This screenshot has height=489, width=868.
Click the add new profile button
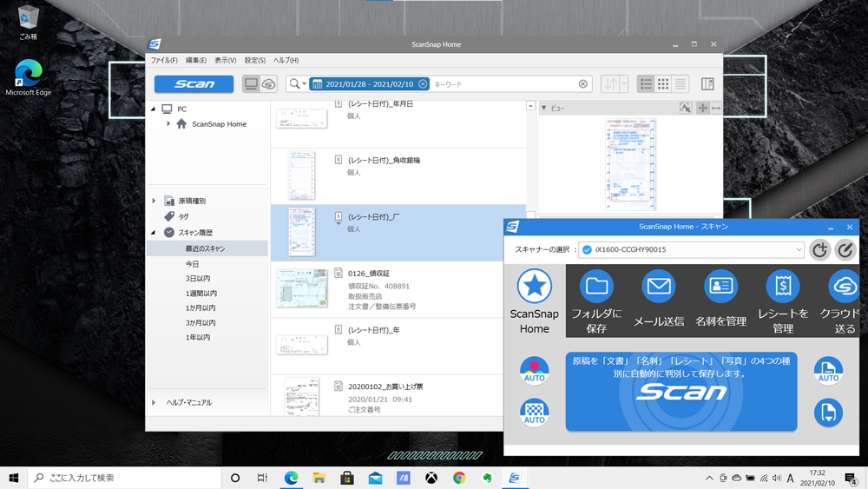point(819,250)
